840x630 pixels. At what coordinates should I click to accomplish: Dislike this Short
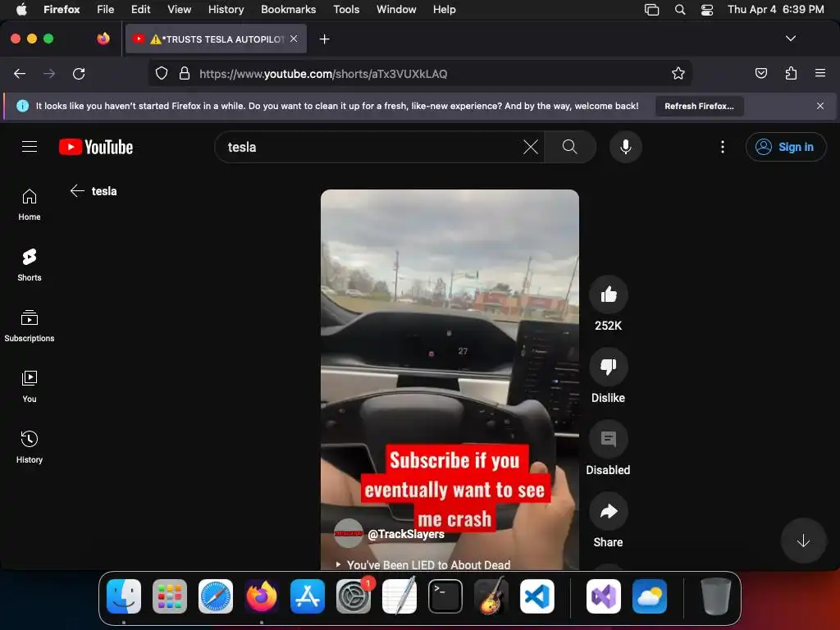[x=608, y=367]
